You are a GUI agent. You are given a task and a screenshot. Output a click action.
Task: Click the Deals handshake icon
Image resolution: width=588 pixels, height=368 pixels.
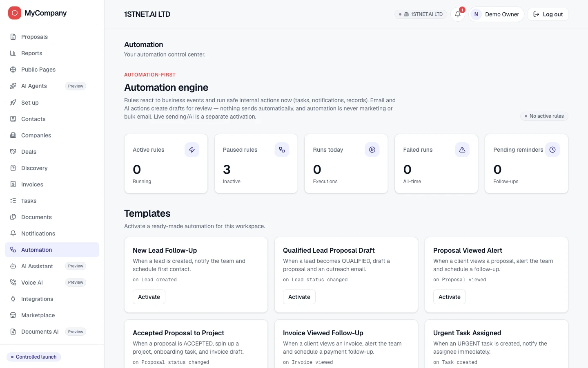point(13,152)
